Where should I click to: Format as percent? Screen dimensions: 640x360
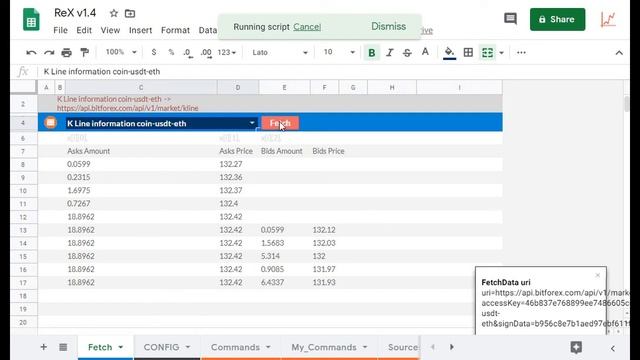coord(171,52)
